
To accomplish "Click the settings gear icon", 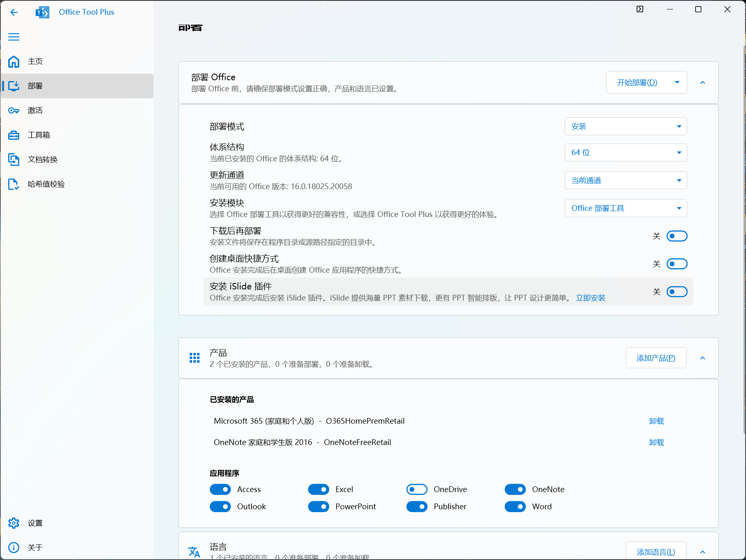I will click(14, 523).
